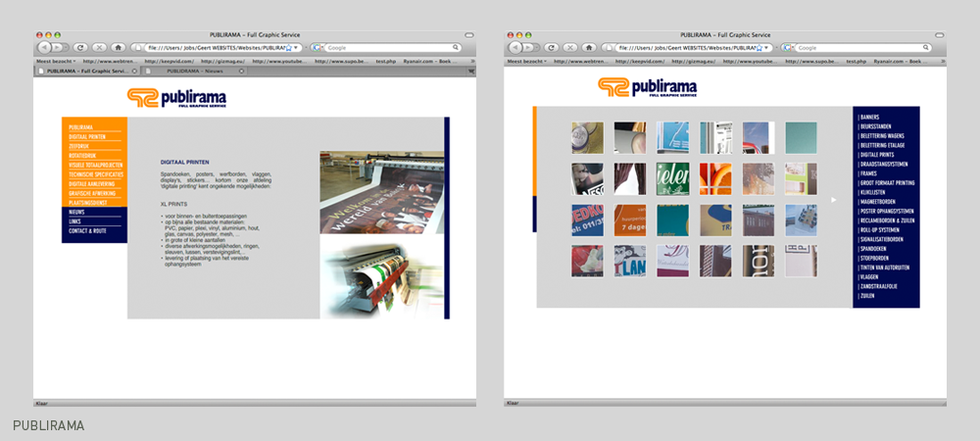Click the Publirama logo in the left window
980x441 pixels.
[x=176, y=97]
